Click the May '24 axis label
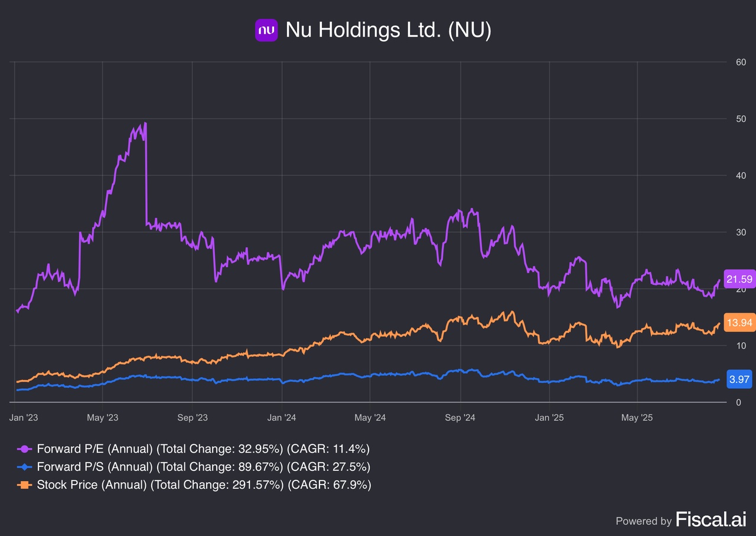 pos(370,418)
